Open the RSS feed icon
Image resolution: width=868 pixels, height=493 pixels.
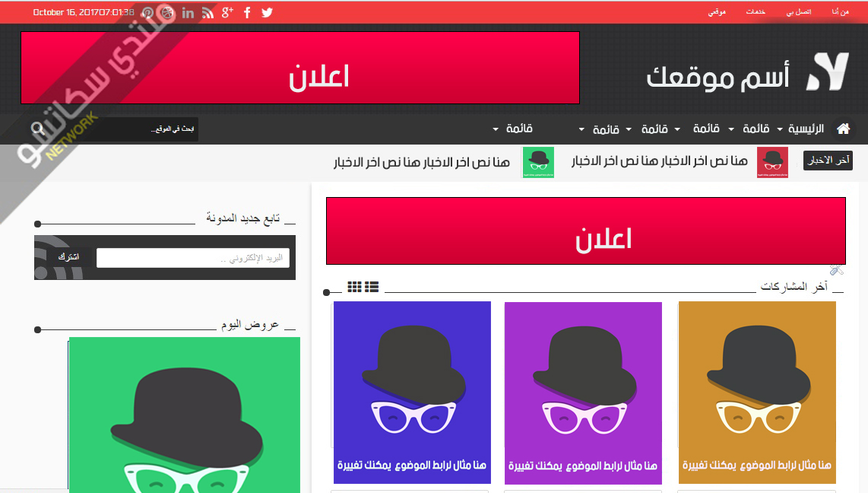pyautogui.click(x=207, y=13)
